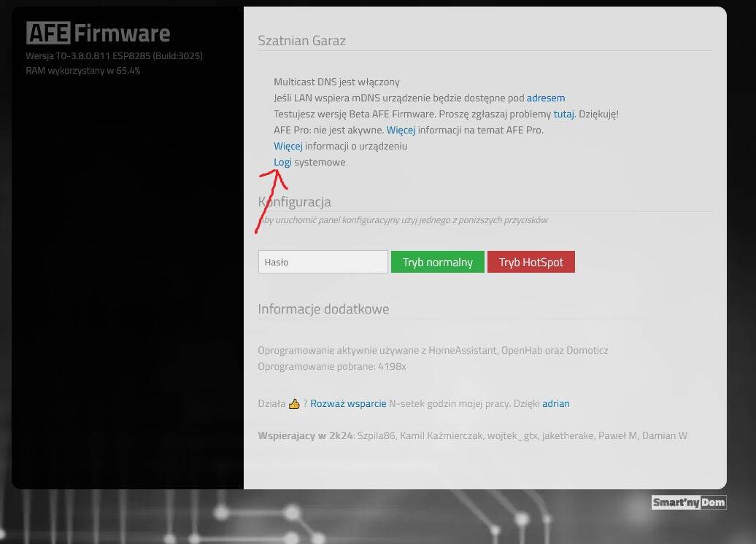Open the 'Rozważ wsparcie' support link
756x544 pixels.
pyautogui.click(x=348, y=403)
